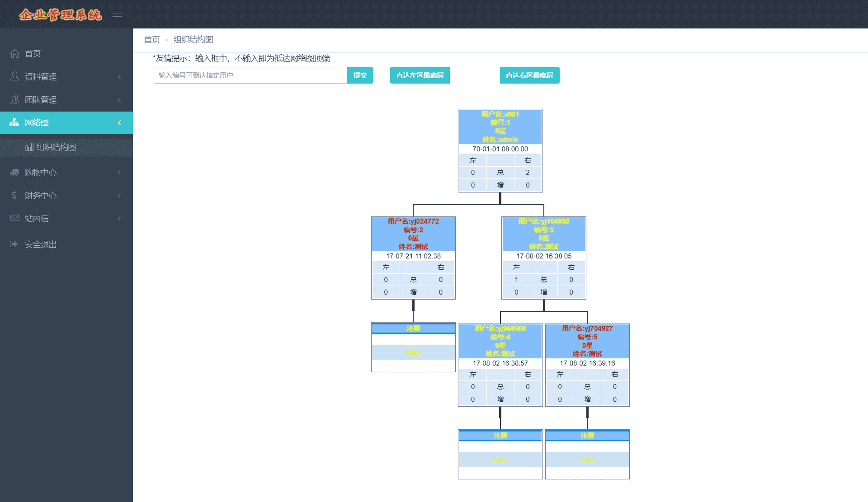Focus the 输入编号可到达指定用户 input field

coord(250,75)
